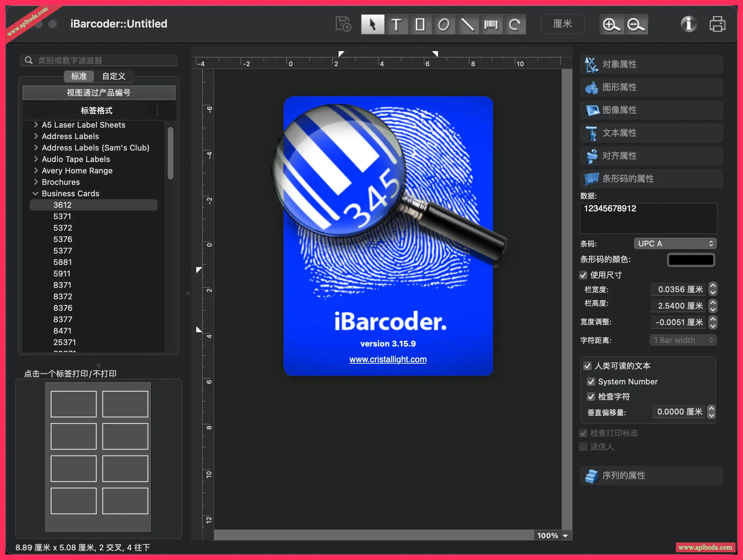Toggle 检查打印标志 checkbox
The image size is (743, 560).
click(x=583, y=433)
